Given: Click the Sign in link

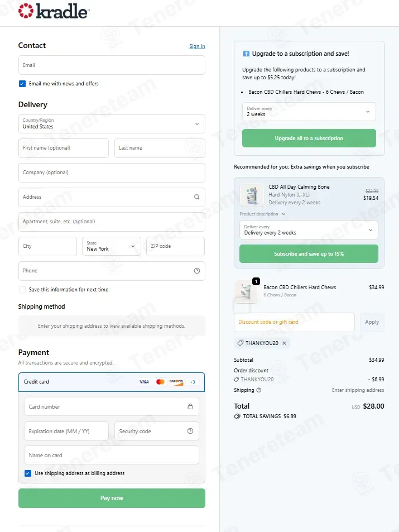Looking at the screenshot, I should (197, 46).
